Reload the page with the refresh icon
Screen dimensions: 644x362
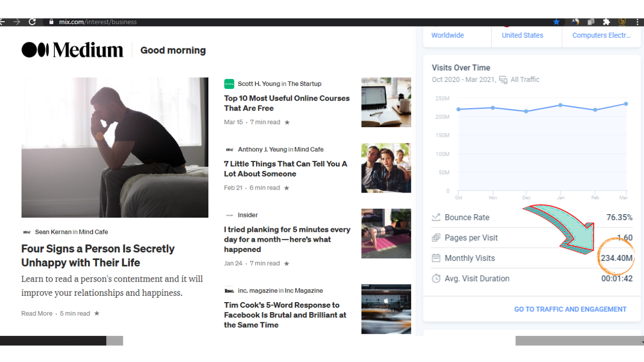pyautogui.click(x=32, y=22)
